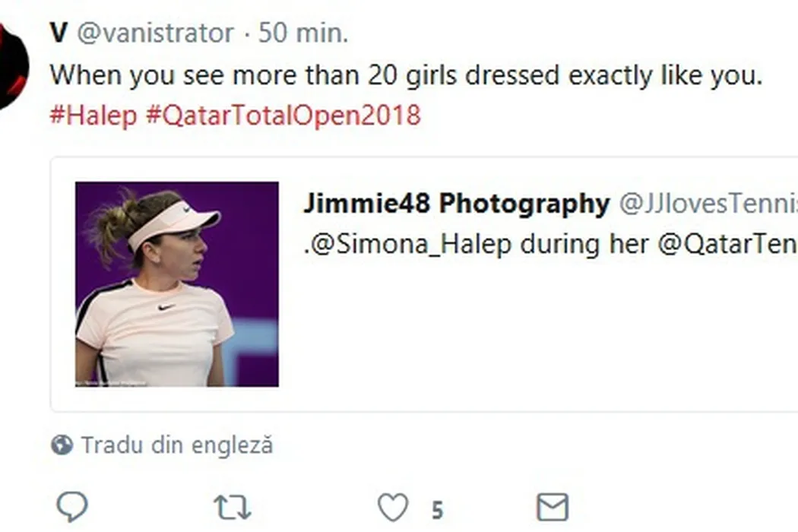Viewport: 798px width, 532px height.
Task: Click the @QatarTen mention in quoted tweet
Action: [x=727, y=245]
